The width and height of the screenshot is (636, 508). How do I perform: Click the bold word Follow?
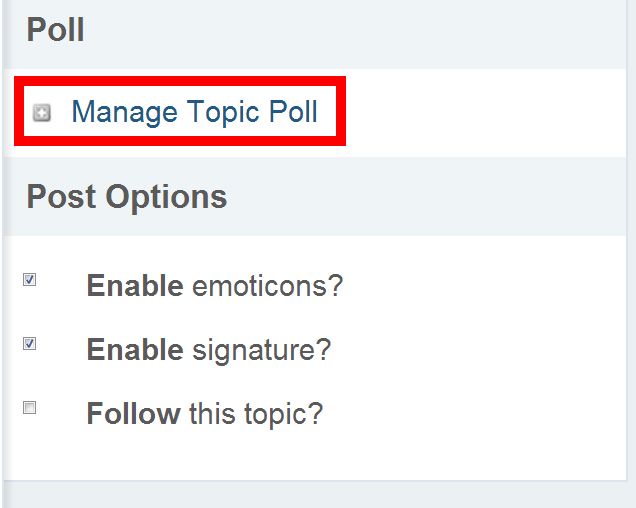[x=133, y=413]
